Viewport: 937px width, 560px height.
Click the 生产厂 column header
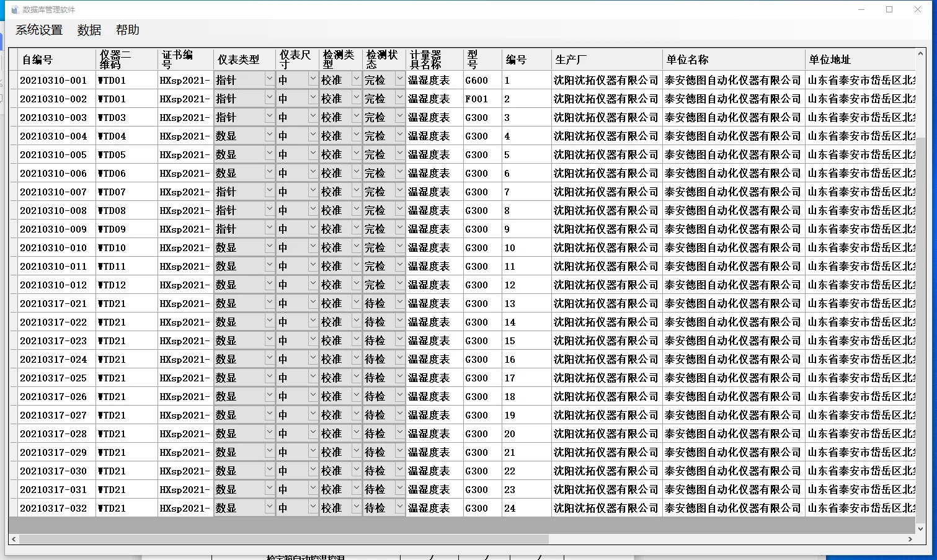tap(607, 60)
